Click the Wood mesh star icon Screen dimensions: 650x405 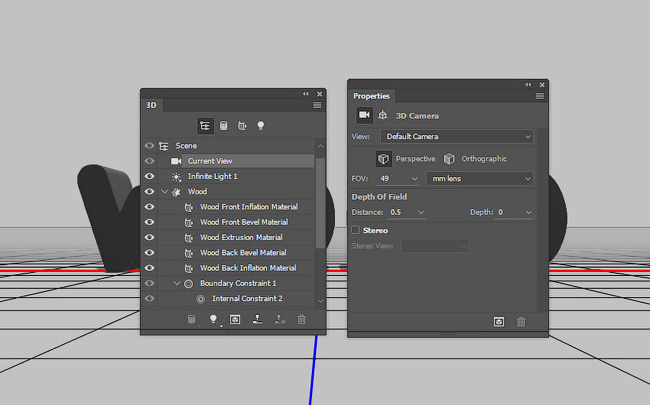pos(177,192)
